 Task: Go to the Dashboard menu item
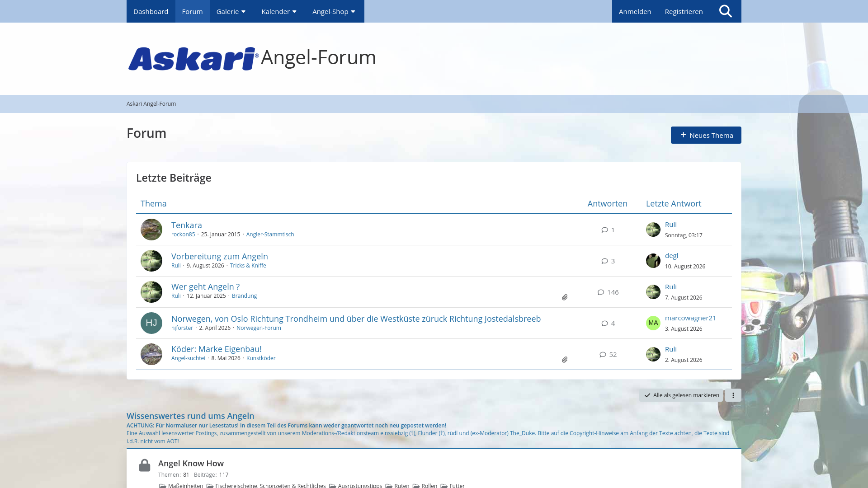151,11
